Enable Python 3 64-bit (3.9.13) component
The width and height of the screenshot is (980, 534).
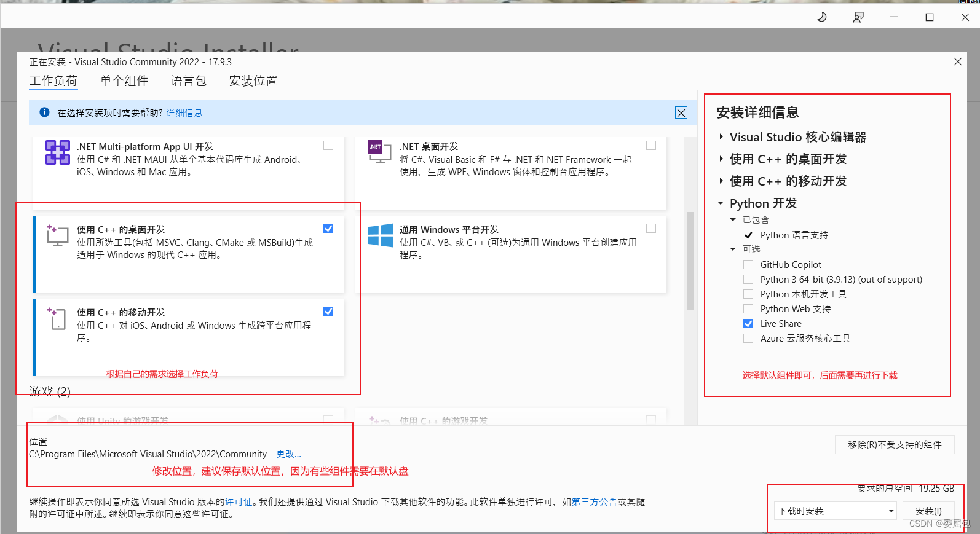click(748, 280)
